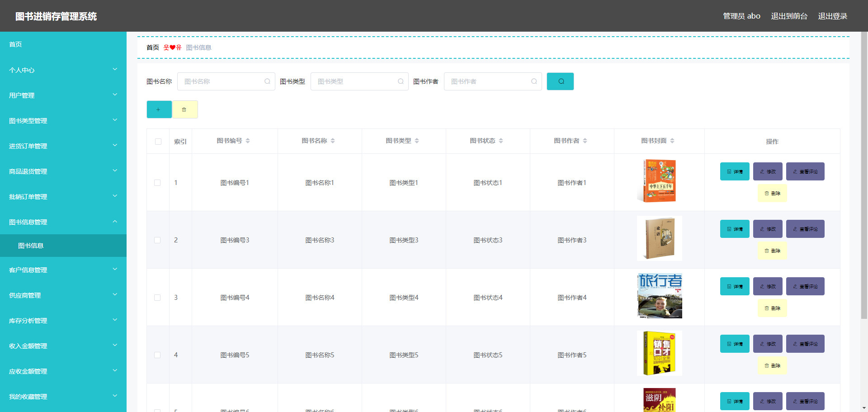Expand the 用户管理 sidebar menu

click(63, 95)
